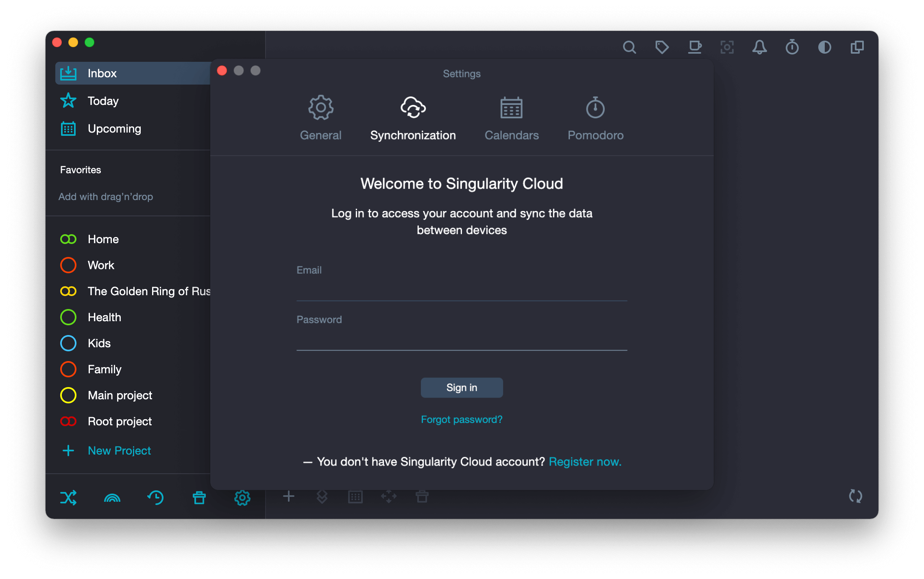Close the Settings window with red button
The image size is (924, 579).
tap(222, 71)
